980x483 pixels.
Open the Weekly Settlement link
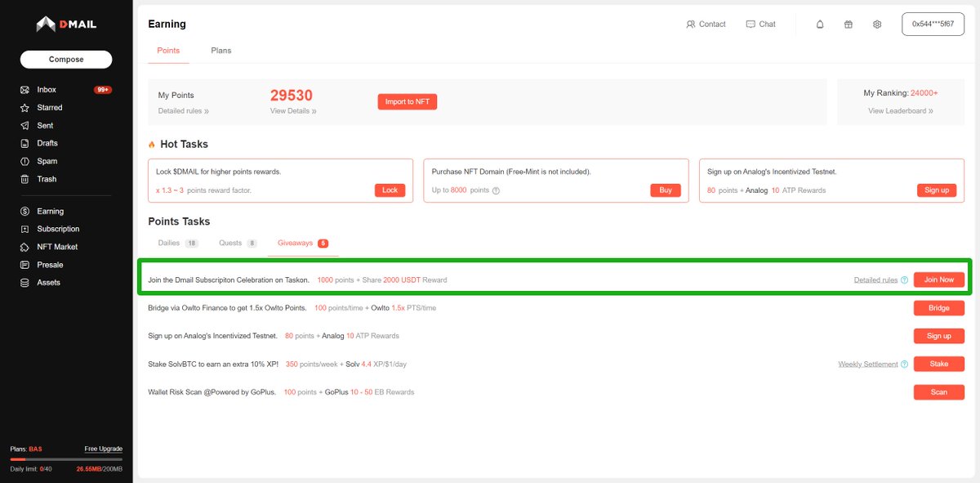(x=868, y=364)
